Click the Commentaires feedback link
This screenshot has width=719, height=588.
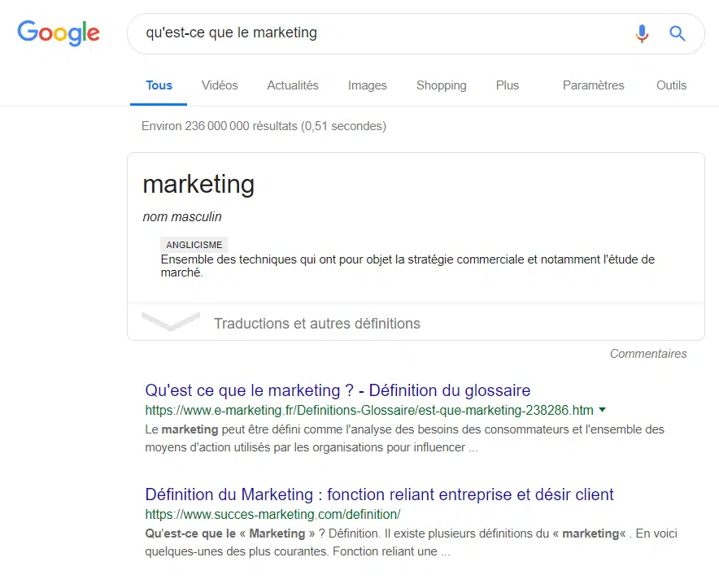(x=648, y=354)
